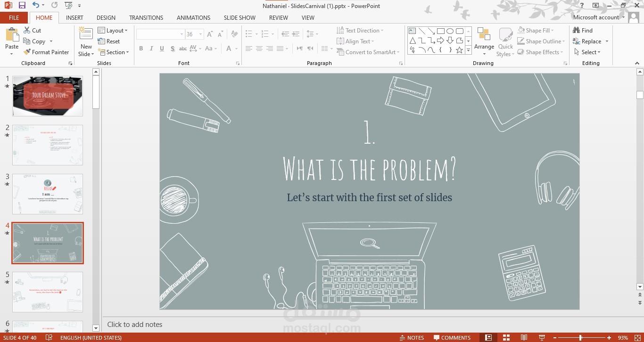This screenshot has height=342, width=644.
Task: Launch Slide Show from status bar
Action: tap(542, 337)
